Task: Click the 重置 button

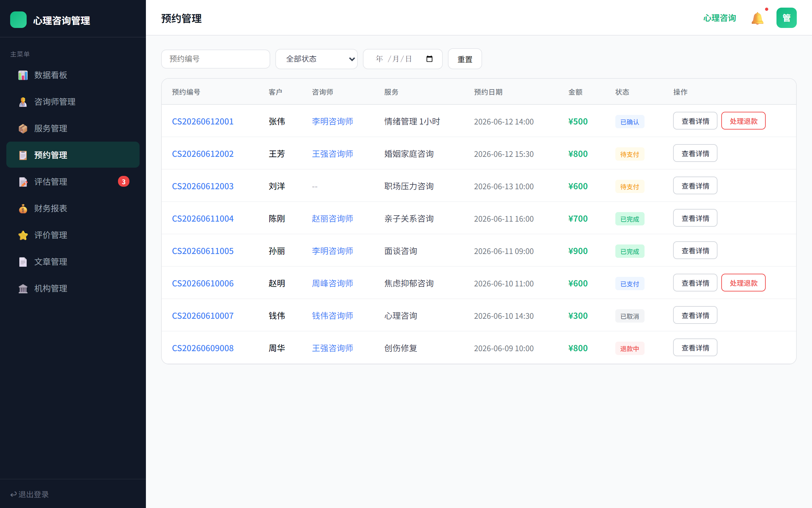Action: [465, 59]
